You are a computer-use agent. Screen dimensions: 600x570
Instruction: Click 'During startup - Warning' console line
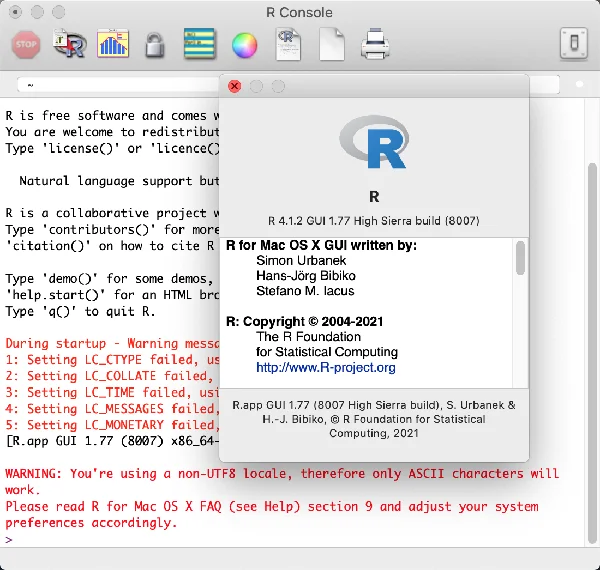(x=112, y=344)
